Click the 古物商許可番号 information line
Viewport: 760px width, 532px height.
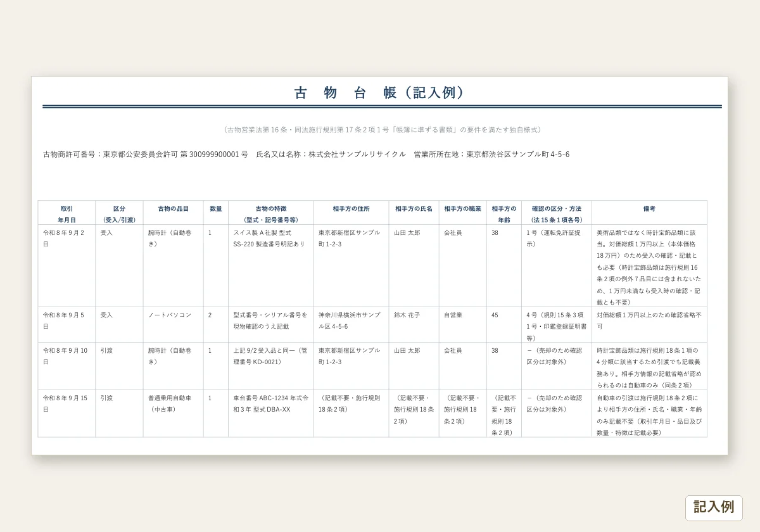pos(307,154)
